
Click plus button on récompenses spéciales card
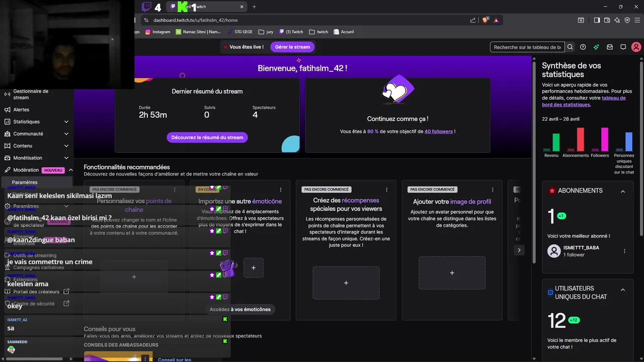(346, 283)
